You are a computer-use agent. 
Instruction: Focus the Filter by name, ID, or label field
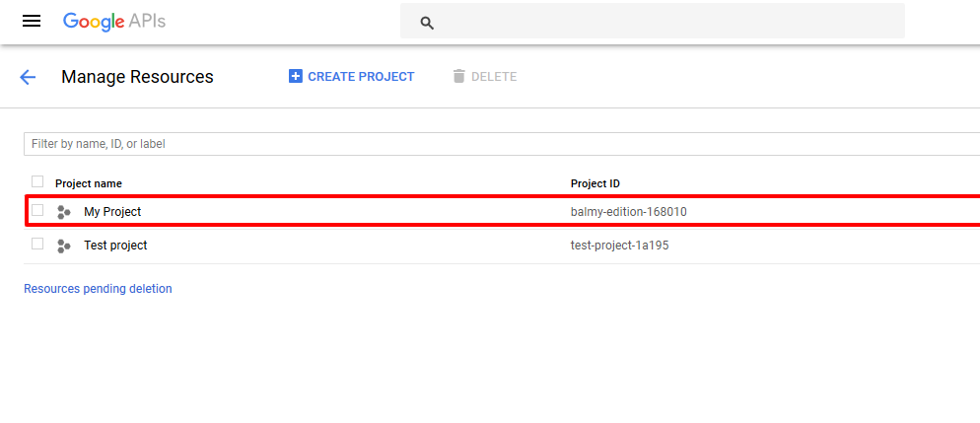[493, 144]
